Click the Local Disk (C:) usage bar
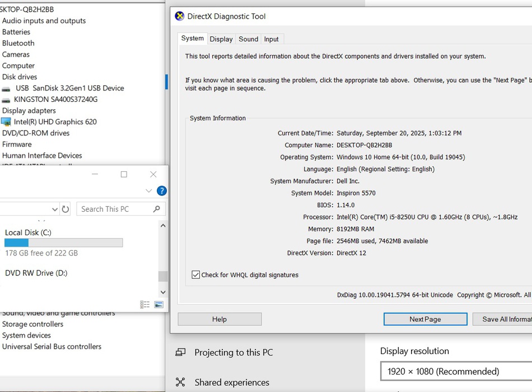This screenshot has width=532, height=392. pyautogui.click(x=63, y=242)
